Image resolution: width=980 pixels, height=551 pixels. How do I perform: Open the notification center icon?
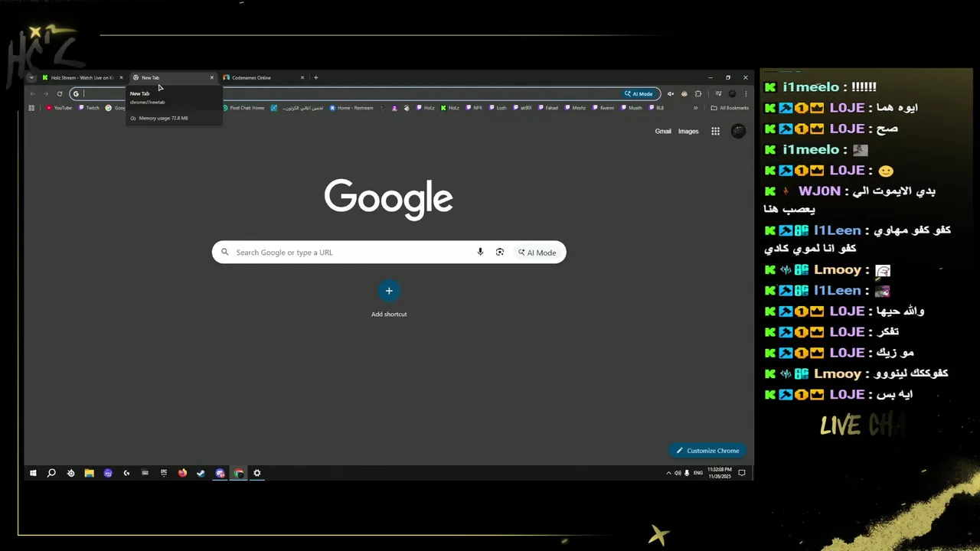tap(742, 473)
